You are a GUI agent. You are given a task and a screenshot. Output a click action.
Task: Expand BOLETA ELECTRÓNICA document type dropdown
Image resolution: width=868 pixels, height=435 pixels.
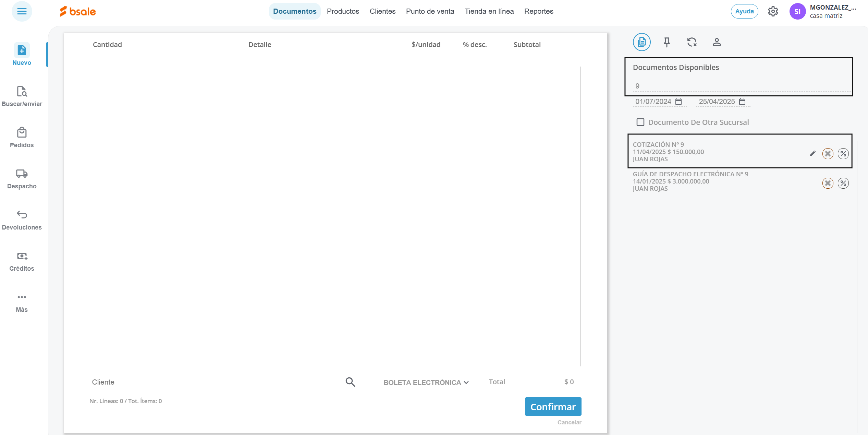(x=426, y=382)
